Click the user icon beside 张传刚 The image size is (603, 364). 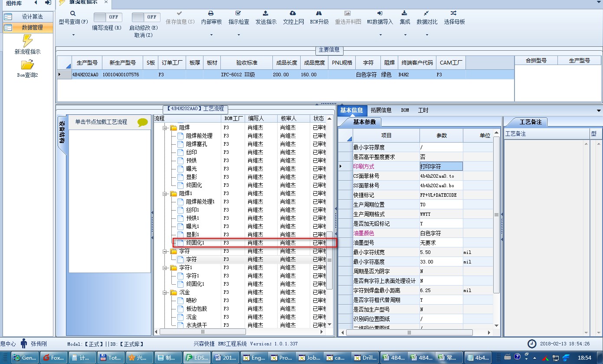coord(24,343)
